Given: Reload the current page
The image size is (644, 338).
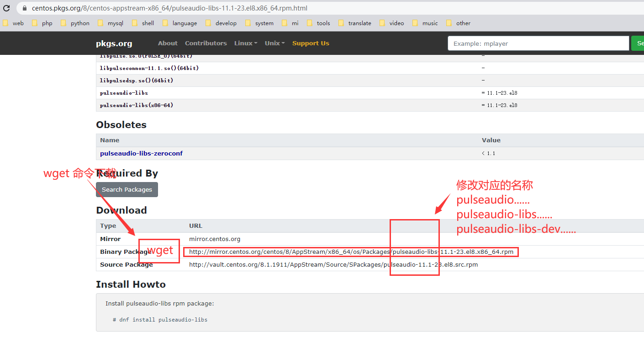Looking at the screenshot, I should click(x=6, y=8).
